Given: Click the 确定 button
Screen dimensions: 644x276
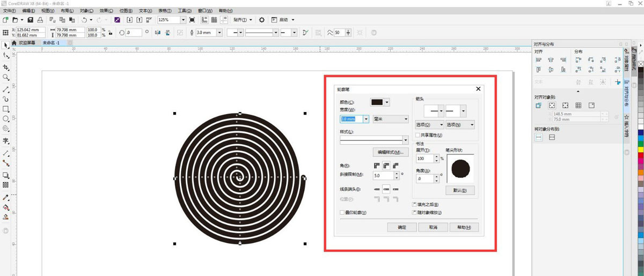Looking at the screenshot, I should click(402, 227).
